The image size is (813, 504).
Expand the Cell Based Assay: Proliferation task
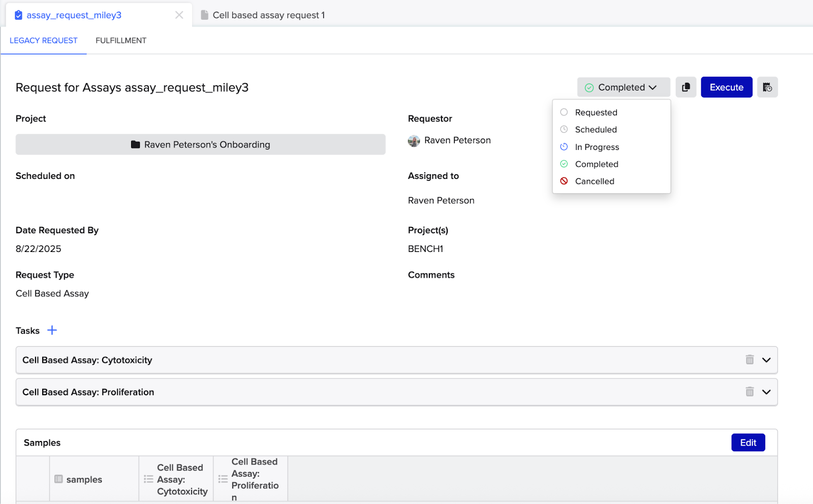click(x=766, y=392)
